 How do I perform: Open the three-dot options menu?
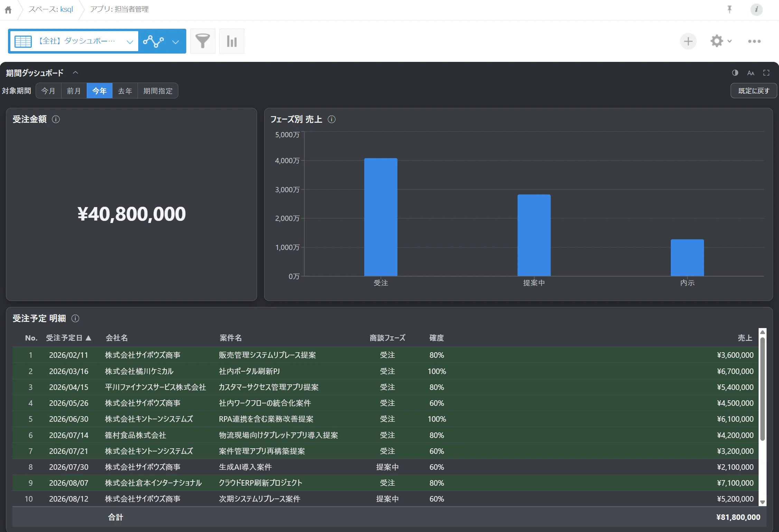point(754,41)
